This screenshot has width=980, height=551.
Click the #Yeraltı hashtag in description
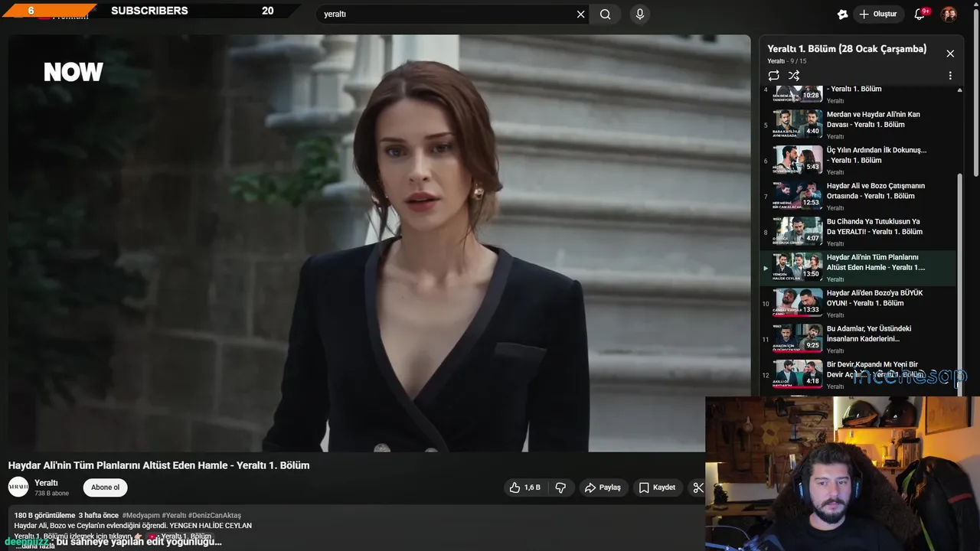point(174,515)
